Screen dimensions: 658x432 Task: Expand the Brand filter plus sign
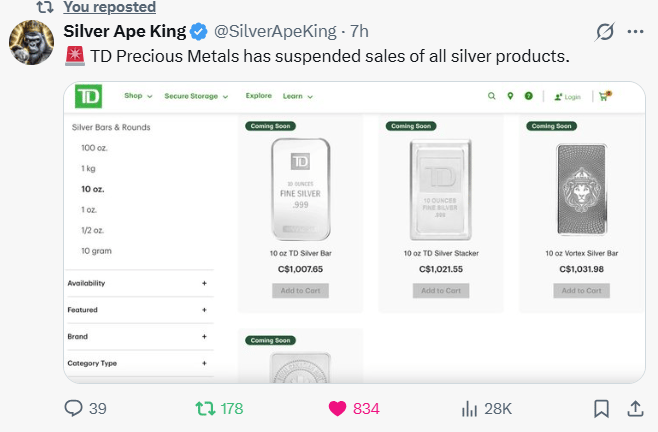pyautogui.click(x=204, y=337)
